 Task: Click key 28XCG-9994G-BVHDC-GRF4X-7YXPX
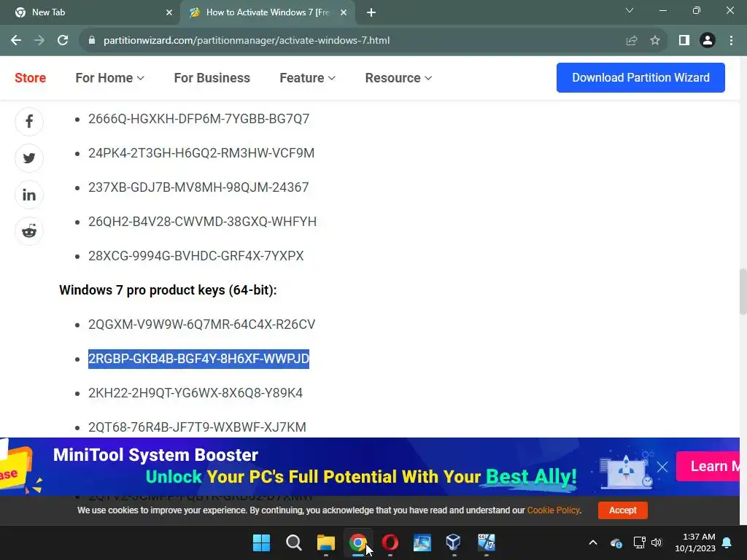[196, 256]
